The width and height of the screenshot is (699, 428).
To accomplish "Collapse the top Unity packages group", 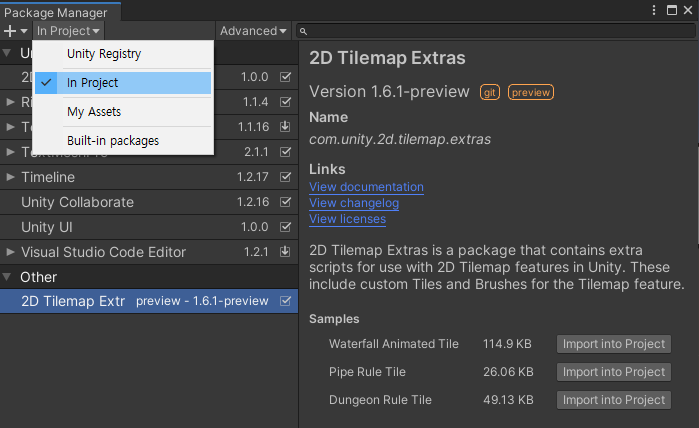I will (7, 53).
